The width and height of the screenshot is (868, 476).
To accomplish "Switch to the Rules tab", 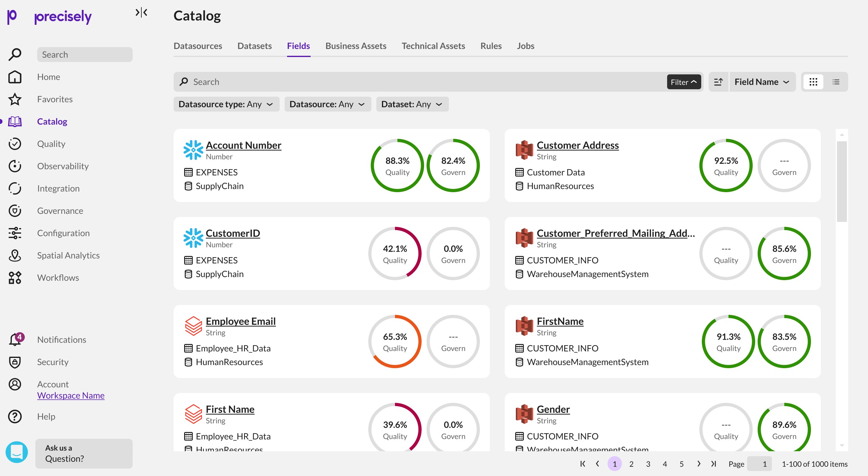I will [491, 46].
